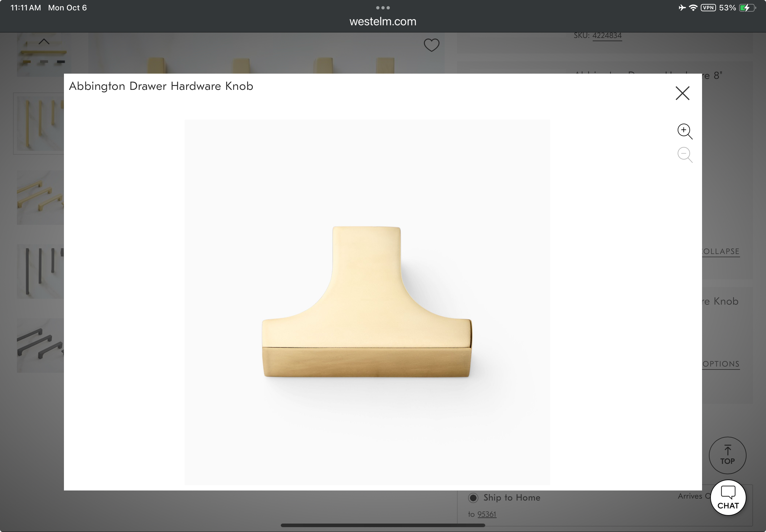The image size is (766, 532).
Task: Tap the westelm.com address bar
Action: pos(383,22)
